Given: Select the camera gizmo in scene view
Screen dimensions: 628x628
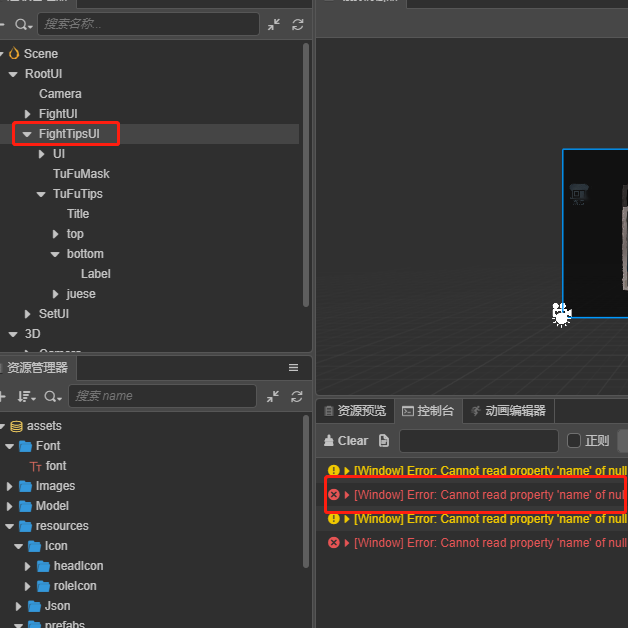Looking at the screenshot, I should coord(562,314).
